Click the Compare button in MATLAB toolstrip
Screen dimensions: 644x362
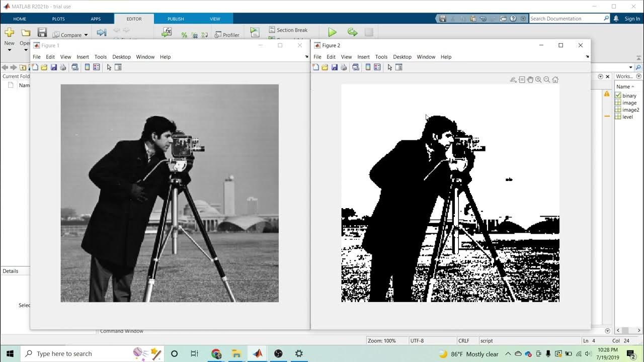coord(67,35)
